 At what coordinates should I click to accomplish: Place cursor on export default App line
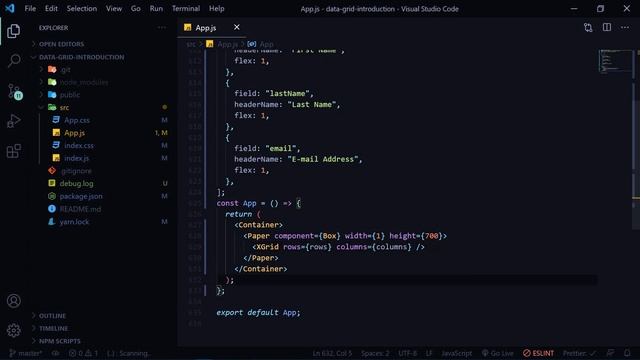pos(258,313)
